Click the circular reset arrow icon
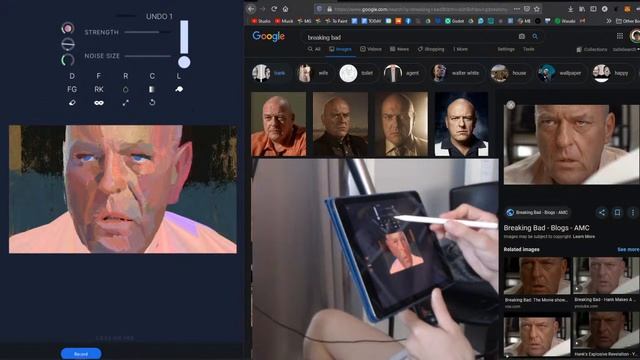 coord(152,102)
